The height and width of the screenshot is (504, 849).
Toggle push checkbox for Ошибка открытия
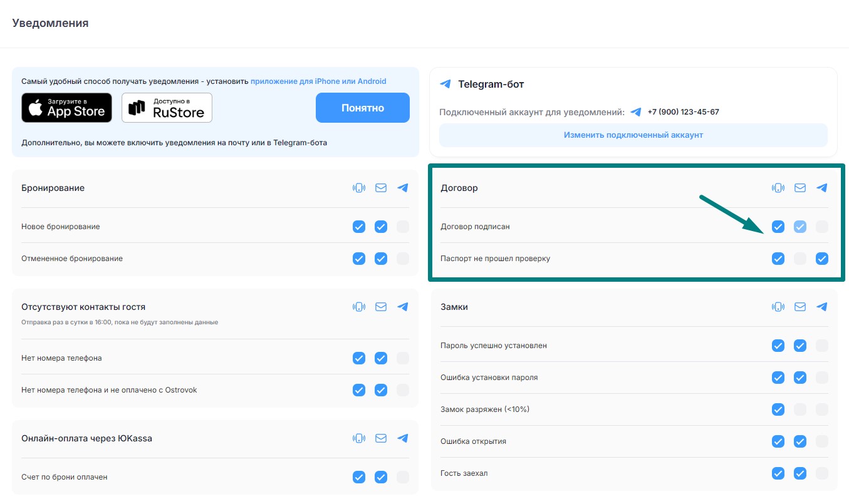coord(778,441)
